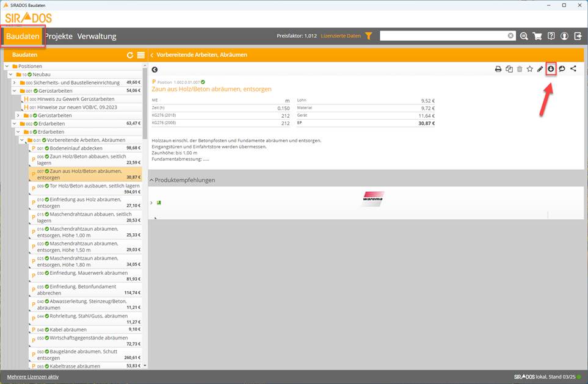Image resolution: width=588 pixels, height=384 pixels.
Task: Clear the search field with X
Action: [x=510, y=35]
